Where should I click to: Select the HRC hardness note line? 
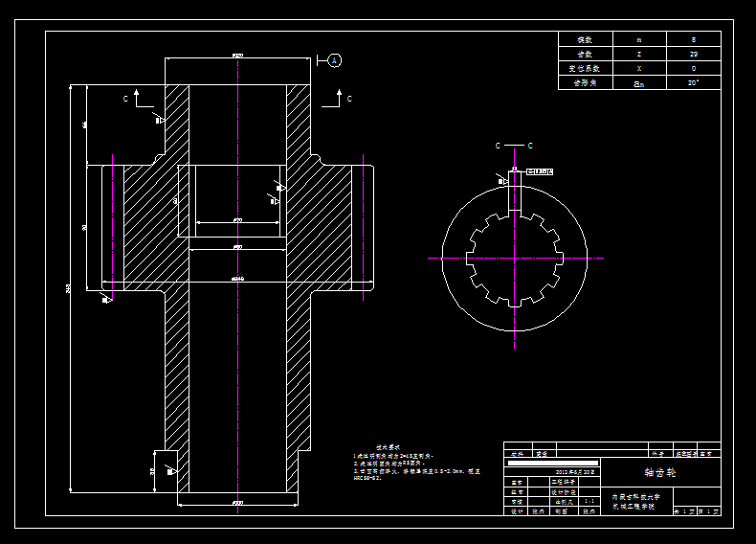(x=367, y=478)
